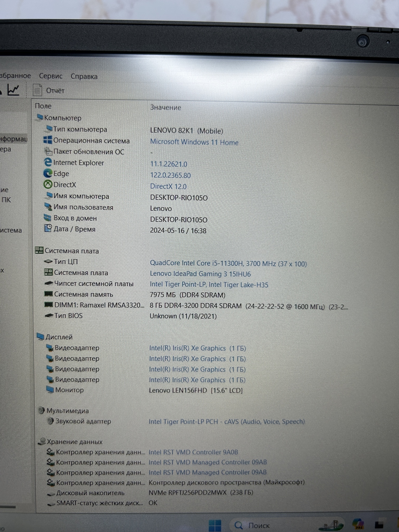Click the DIMM1 Ramaxel module icon
Screen dimensions: 399x532
(x=49, y=304)
